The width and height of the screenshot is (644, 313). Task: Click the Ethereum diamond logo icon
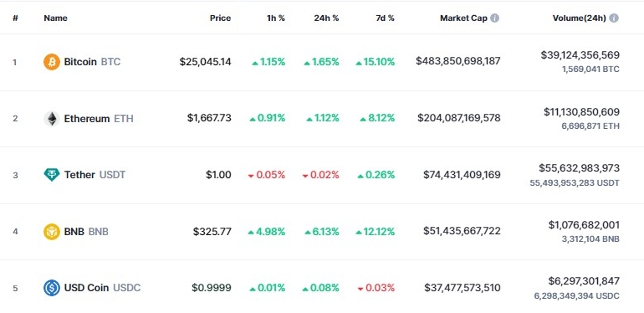(52, 119)
